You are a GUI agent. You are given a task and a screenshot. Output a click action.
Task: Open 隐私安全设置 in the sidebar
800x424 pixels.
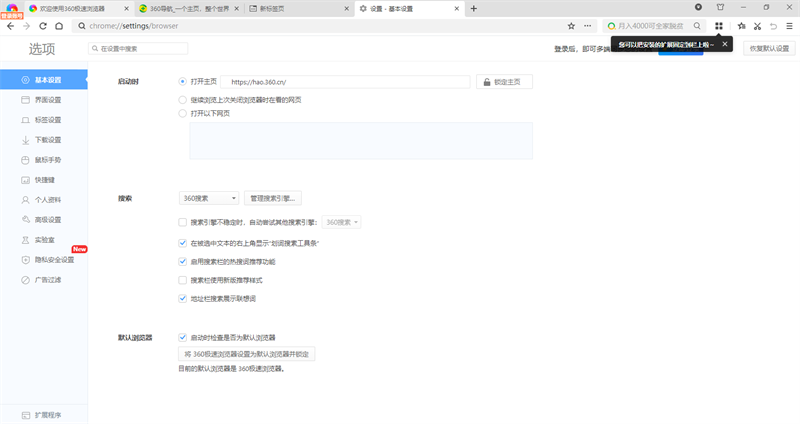[54, 260]
